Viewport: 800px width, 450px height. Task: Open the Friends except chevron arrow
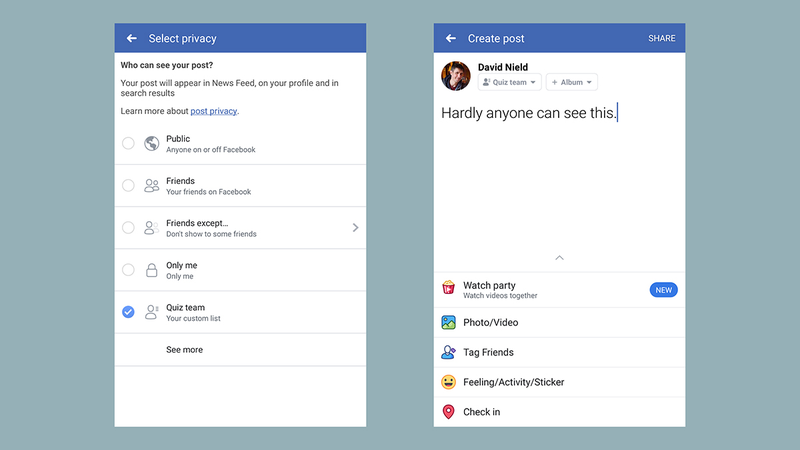356,228
